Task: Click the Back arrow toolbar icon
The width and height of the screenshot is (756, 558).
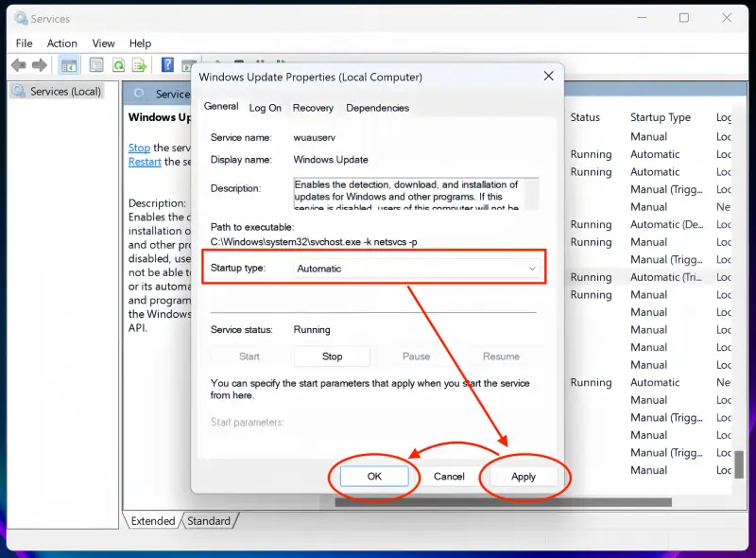Action: tap(19, 65)
